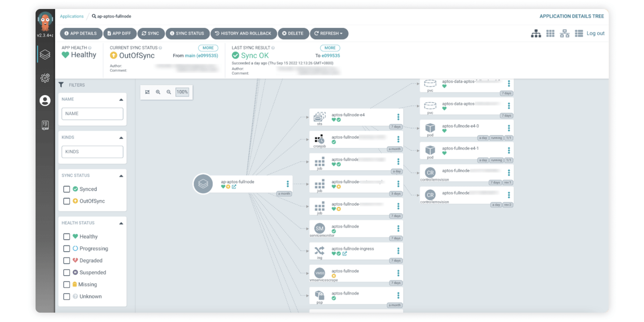Collapse the HEALTH STATUS filter section
This screenshot has height=322, width=644.
pos(121,223)
